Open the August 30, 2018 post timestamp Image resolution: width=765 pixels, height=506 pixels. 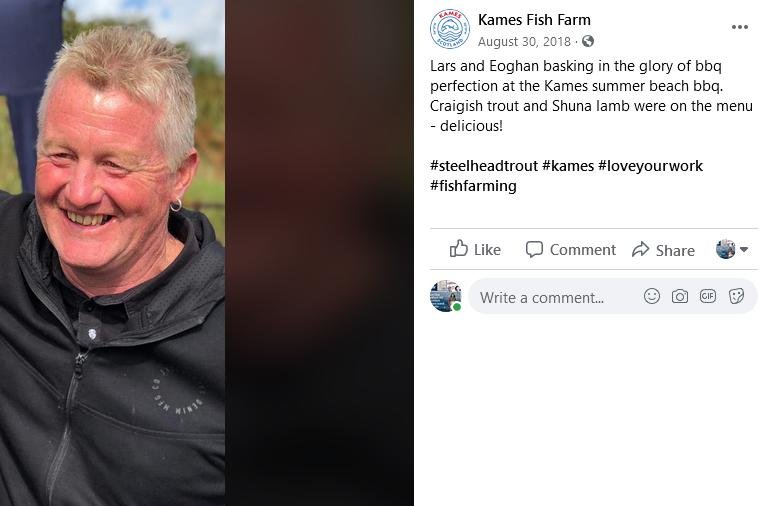[x=524, y=41]
